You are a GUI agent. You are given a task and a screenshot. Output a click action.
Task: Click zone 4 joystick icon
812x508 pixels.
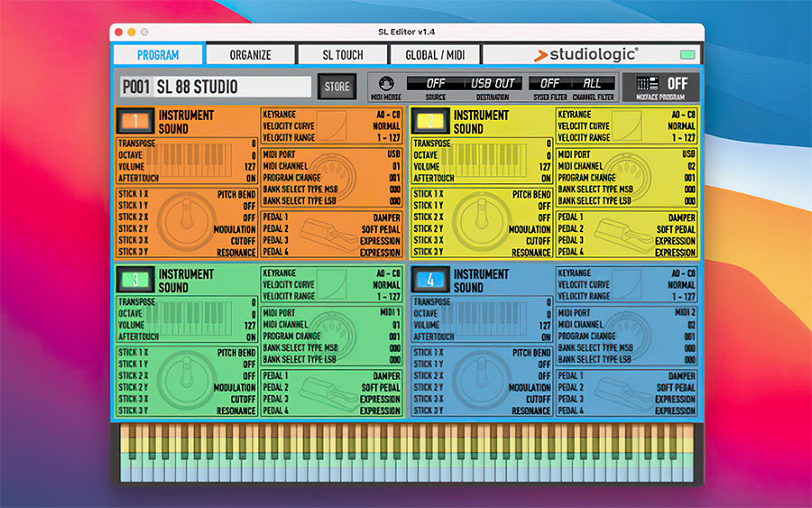(482, 379)
